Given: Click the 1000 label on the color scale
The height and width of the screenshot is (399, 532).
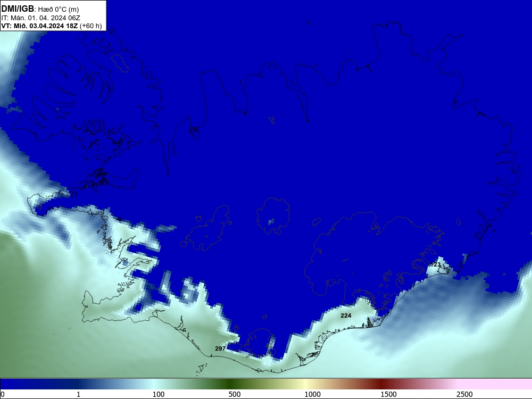Looking at the screenshot, I should [x=312, y=394].
